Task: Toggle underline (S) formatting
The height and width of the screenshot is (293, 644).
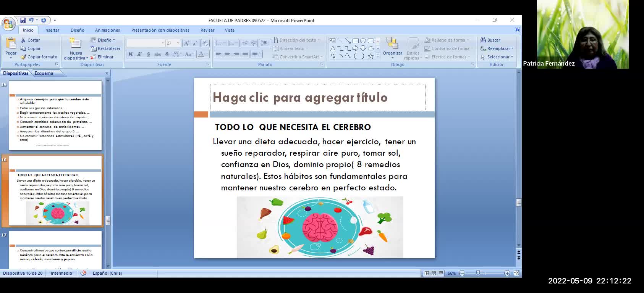Action: 148,54
